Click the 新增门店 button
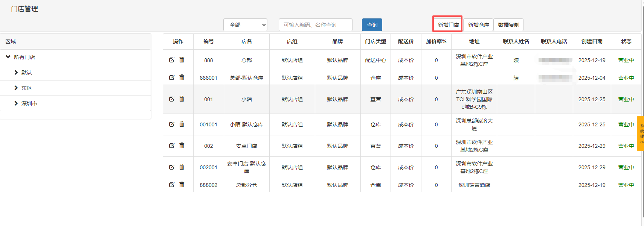Screen dimensions: 644x226 click(448, 25)
